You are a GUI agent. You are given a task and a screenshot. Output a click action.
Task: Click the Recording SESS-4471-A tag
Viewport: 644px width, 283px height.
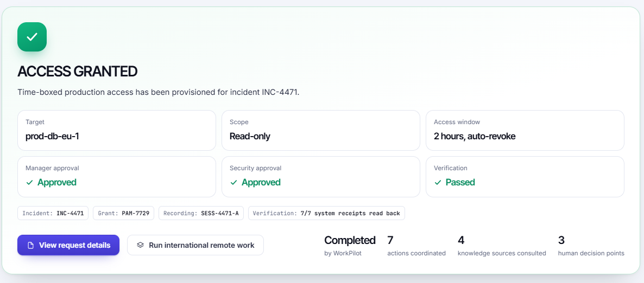point(201,213)
